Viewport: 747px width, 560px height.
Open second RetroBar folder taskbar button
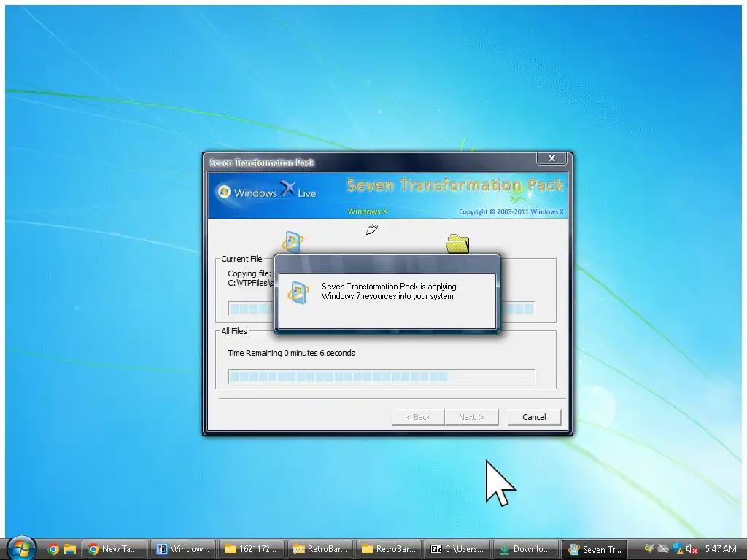[x=389, y=549]
